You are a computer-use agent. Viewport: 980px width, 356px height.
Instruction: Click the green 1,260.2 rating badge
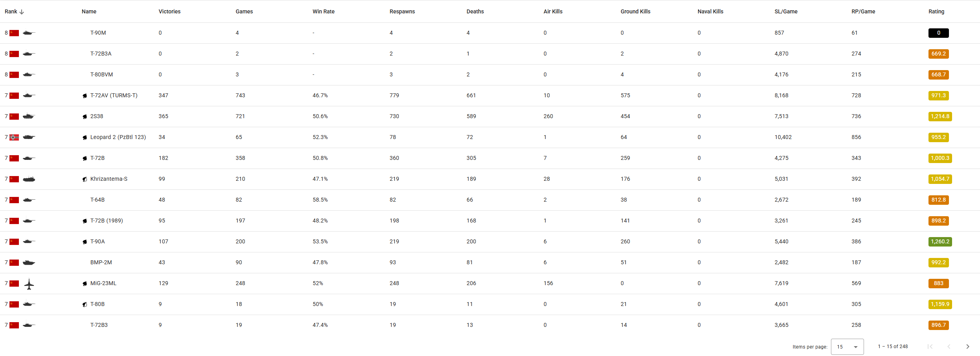[x=940, y=241]
